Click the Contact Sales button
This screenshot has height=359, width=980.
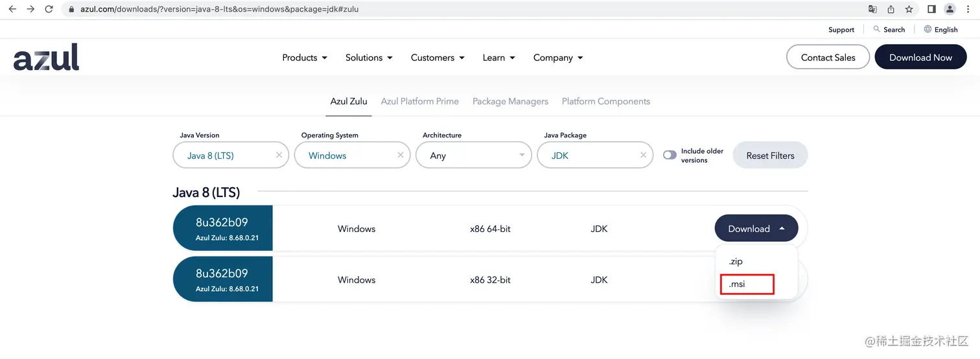[x=828, y=57]
